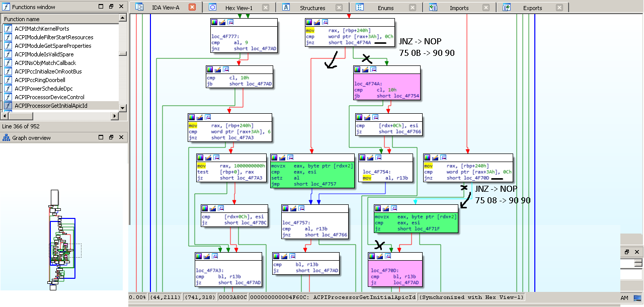Click function icon beside ACPIMatchKernelPorts
Viewport: 644px width, 307px height.
coord(8,29)
